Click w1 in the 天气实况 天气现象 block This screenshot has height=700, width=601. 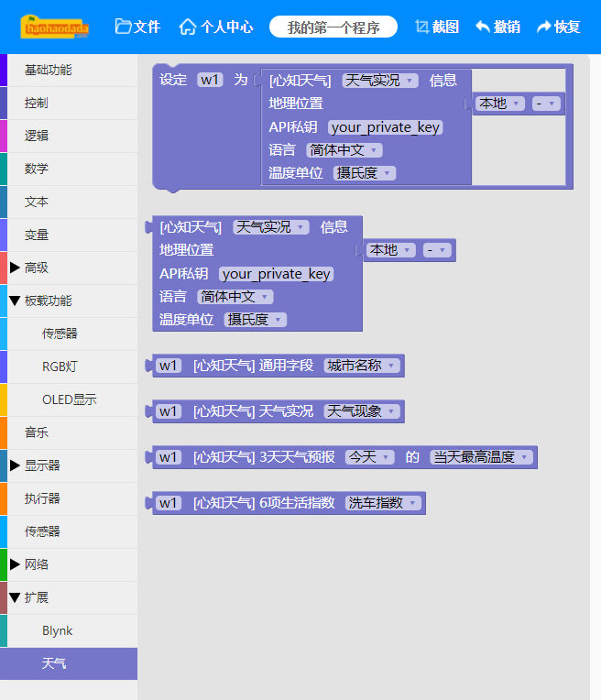click(169, 411)
